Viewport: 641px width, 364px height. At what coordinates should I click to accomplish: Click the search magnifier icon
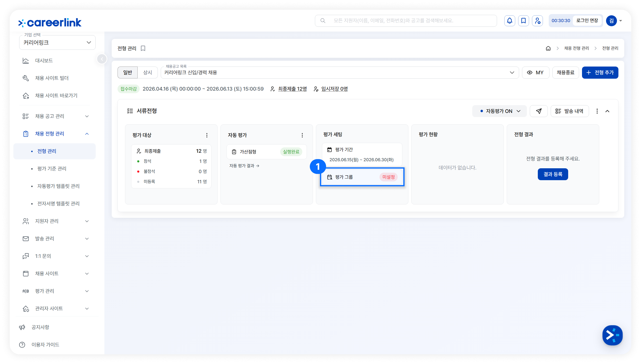(x=323, y=21)
